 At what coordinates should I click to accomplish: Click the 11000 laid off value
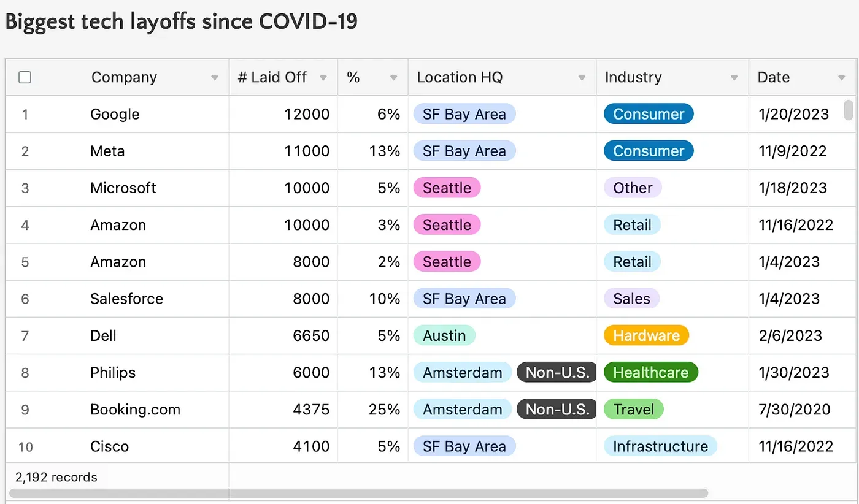[307, 151]
